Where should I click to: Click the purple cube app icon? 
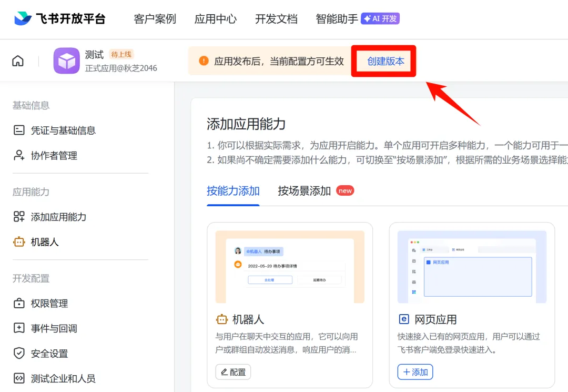coord(67,61)
